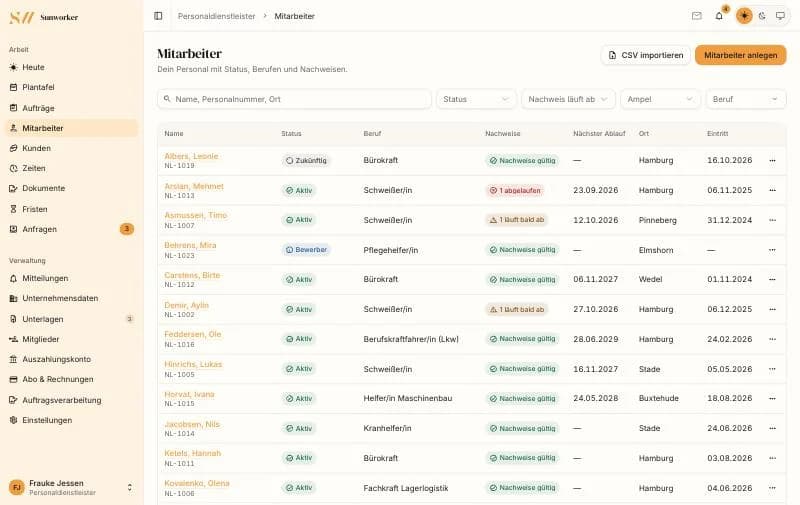Click the Nächster Ablauf column header
This screenshot has width=800, height=505.
599,134
